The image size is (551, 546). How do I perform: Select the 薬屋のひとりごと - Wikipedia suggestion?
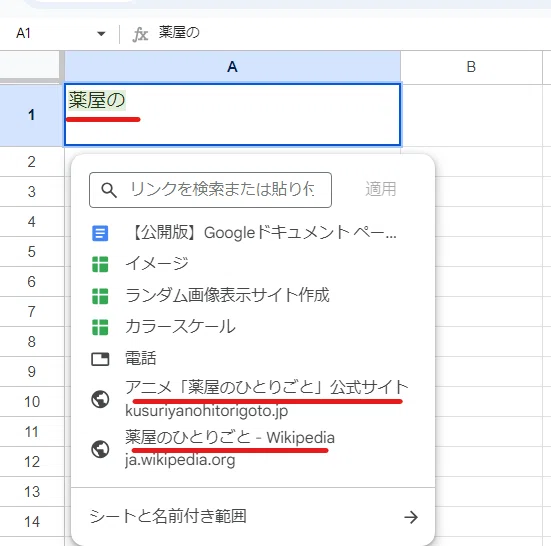coord(253,449)
